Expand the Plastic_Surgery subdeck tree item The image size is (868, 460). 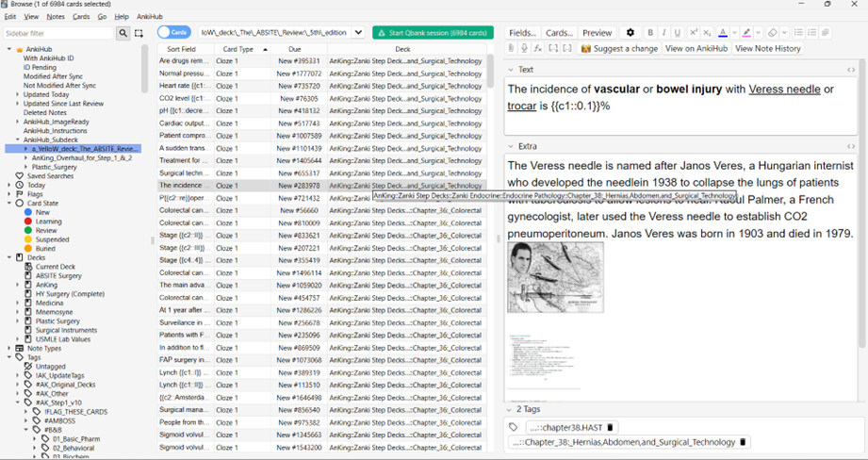[x=26, y=167]
